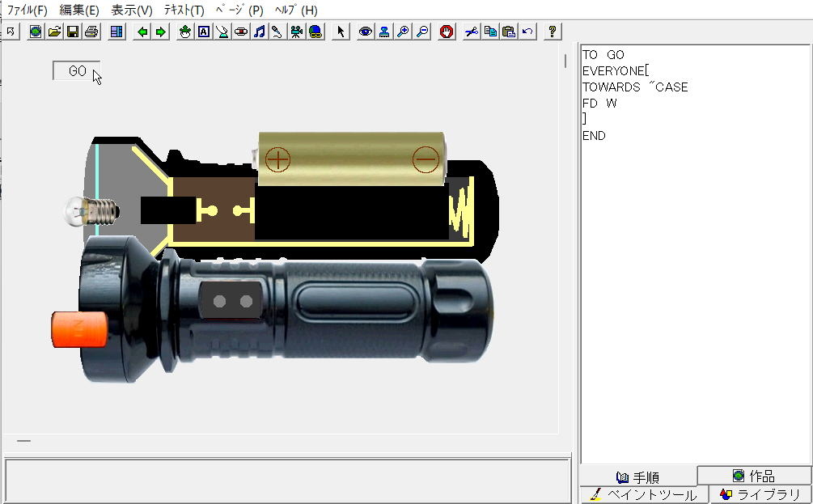The height and width of the screenshot is (504, 813).
Task: Switch to the ライブラリ tab
Action: (x=760, y=494)
